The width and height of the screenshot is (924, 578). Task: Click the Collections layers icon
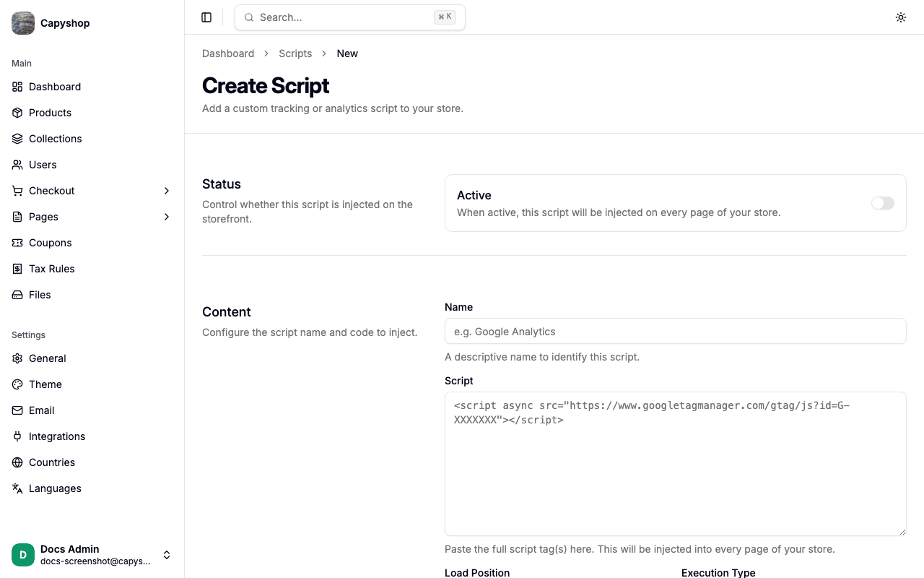click(x=17, y=139)
